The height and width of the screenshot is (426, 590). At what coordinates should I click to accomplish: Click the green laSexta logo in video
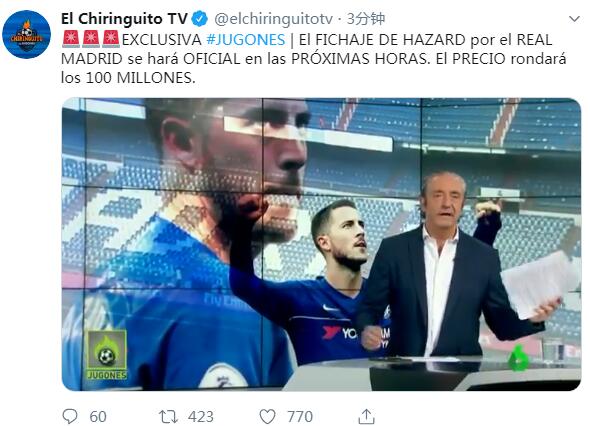click(x=519, y=358)
